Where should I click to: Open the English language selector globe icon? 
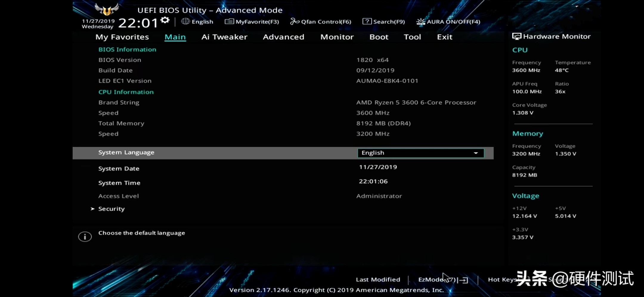pyautogui.click(x=185, y=21)
